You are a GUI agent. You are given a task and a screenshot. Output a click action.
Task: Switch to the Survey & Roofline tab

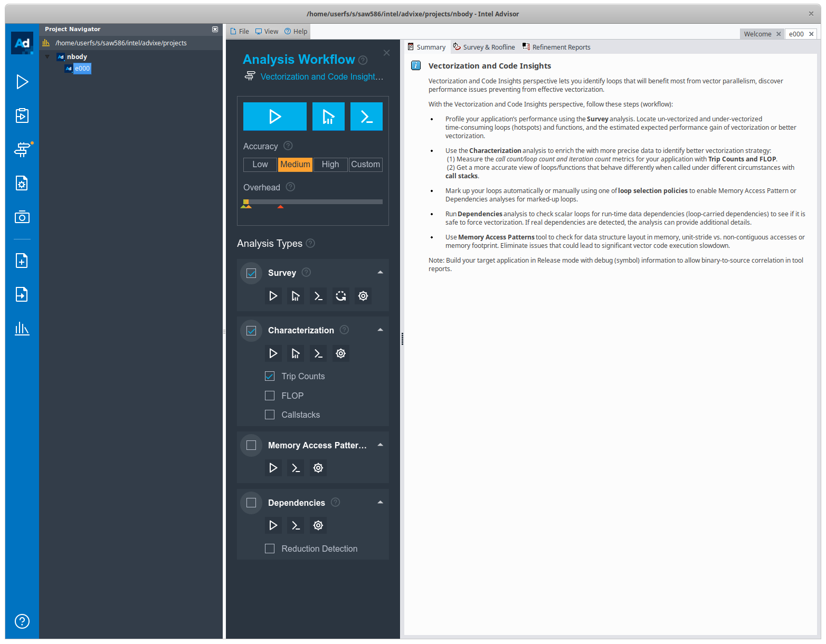pyautogui.click(x=484, y=47)
